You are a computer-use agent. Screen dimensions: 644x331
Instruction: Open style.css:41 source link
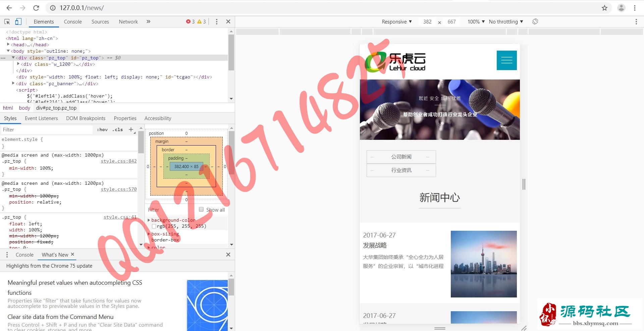click(x=120, y=217)
